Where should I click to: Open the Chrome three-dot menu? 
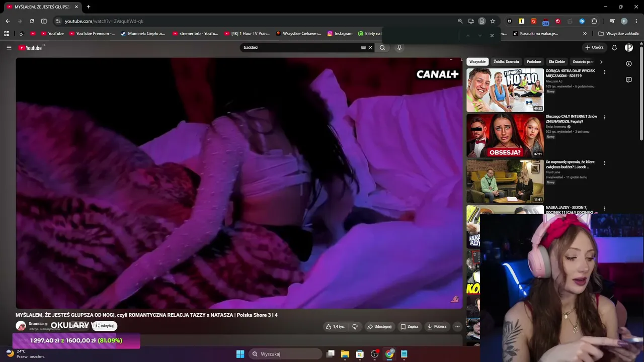click(636, 21)
